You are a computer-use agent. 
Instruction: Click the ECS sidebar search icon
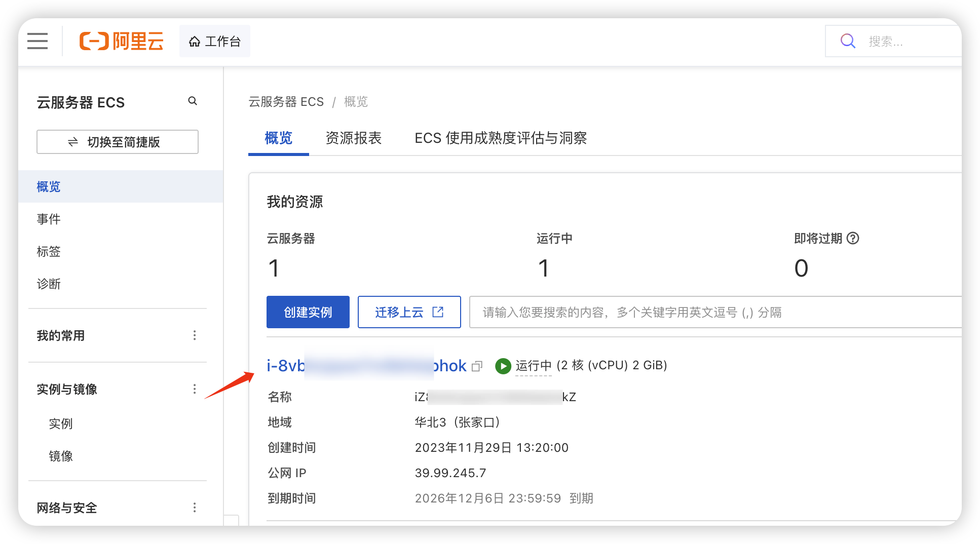(193, 101)
